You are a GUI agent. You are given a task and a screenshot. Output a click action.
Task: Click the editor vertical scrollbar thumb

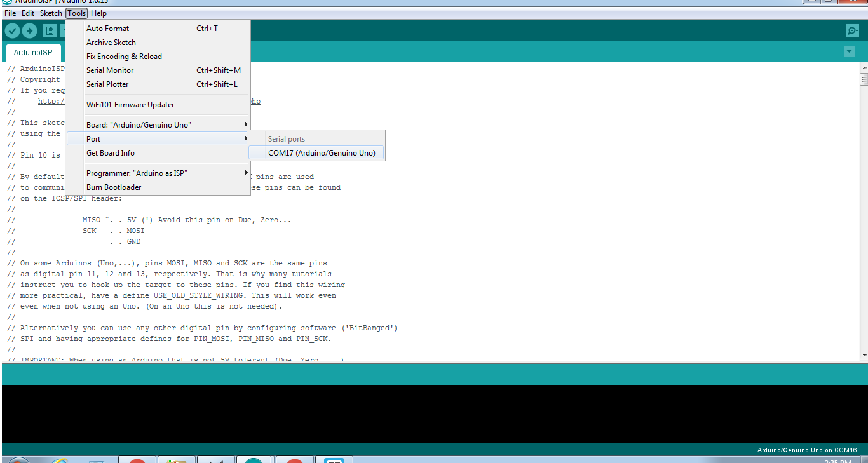coord(864,79)
